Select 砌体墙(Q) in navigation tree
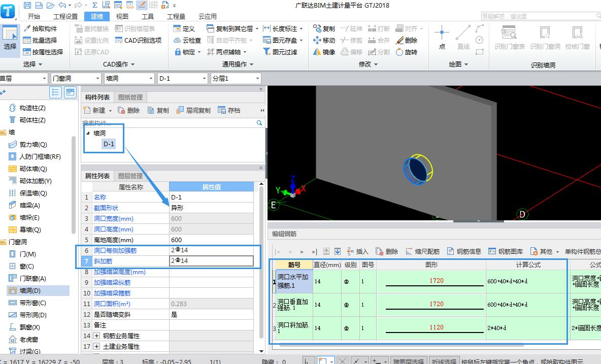The image size is (601, 364). (x=33, y=169)
